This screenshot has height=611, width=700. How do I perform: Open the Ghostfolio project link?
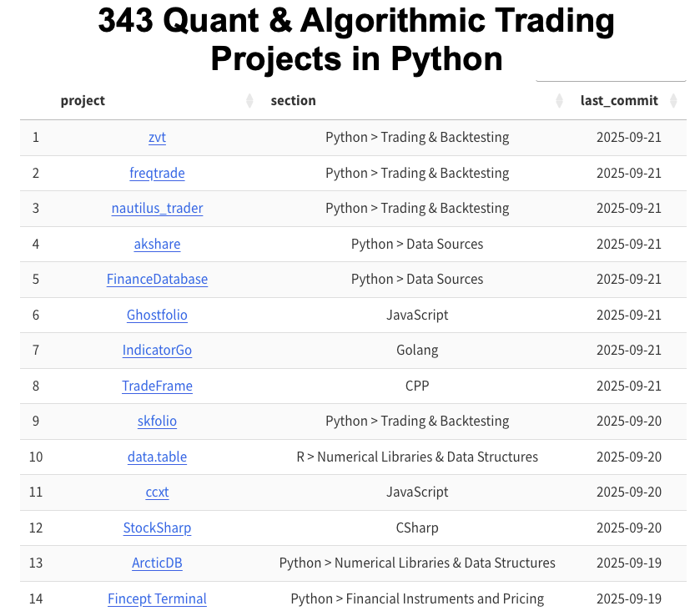157,315
